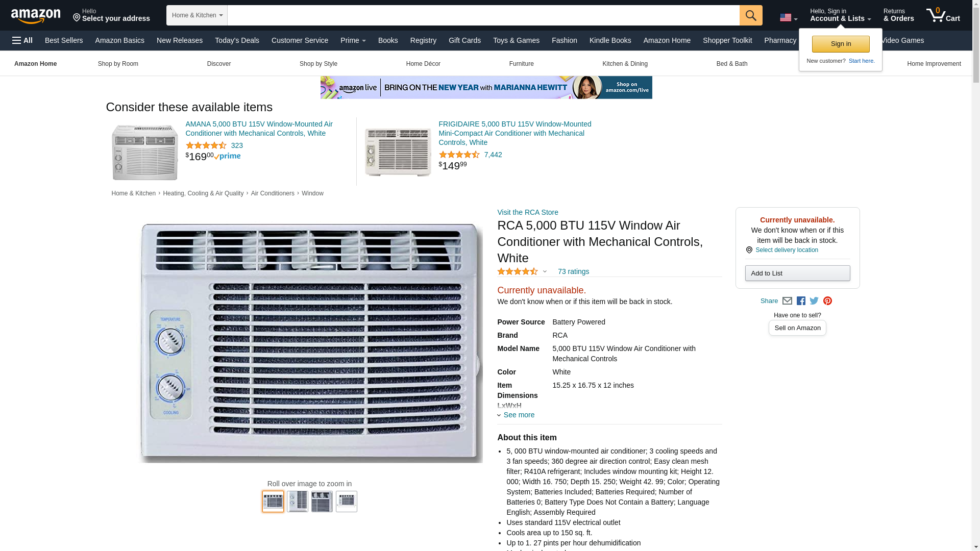Go to Kitchen & Dining tab
This screenshot has width=980, height=551.
click(625, 64)
